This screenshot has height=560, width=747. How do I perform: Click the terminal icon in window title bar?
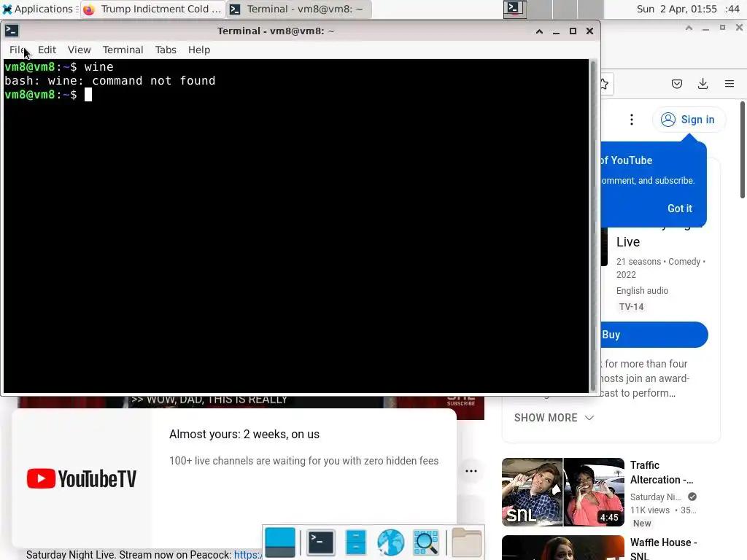(12, 31)
